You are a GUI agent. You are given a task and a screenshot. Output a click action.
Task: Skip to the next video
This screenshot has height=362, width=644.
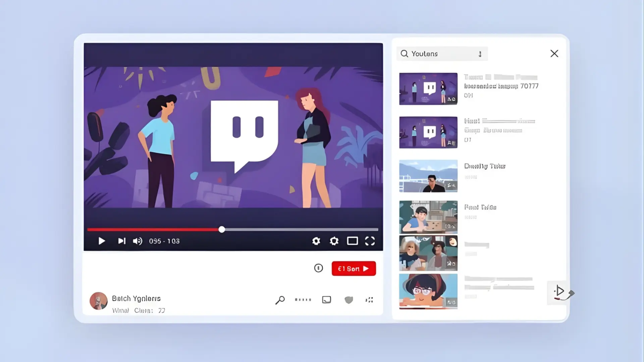coord(121,241)
